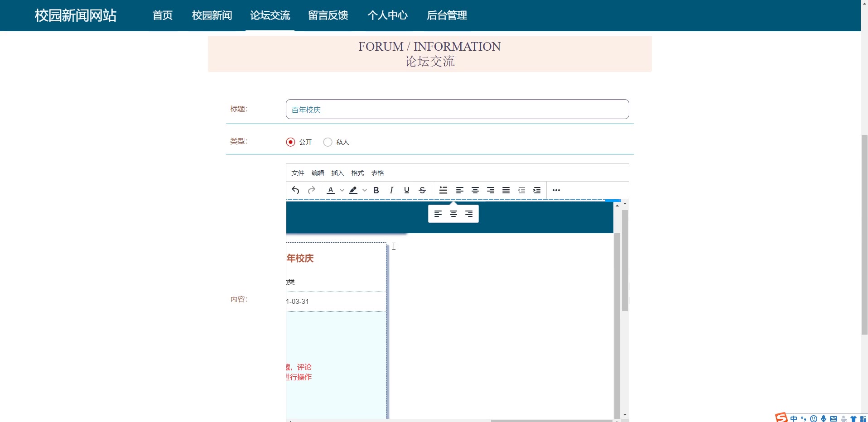
Task: Open the 编辑 menu in the editor
Action: [x=318, y=173]
